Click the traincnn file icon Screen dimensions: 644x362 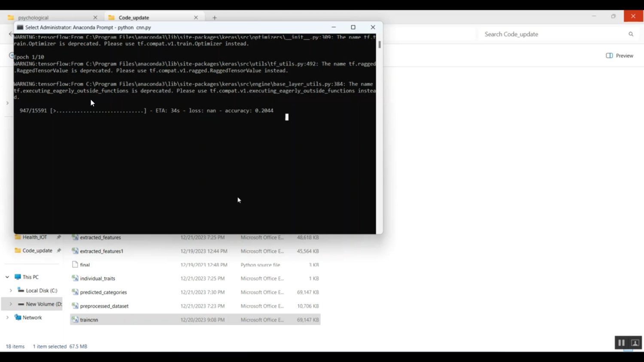point(75,320)
